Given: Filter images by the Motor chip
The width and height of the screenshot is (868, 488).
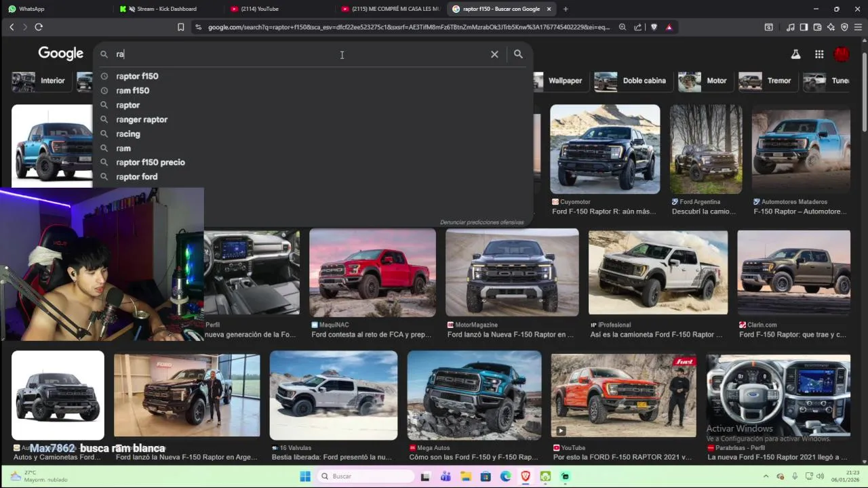Looking at the screenshot, I should point(704,81).
